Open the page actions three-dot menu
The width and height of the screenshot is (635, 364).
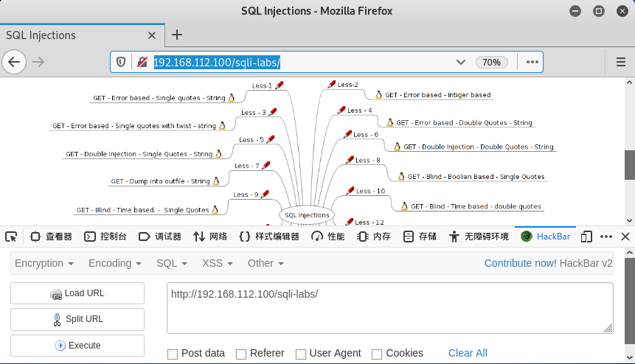pos(532,62)
